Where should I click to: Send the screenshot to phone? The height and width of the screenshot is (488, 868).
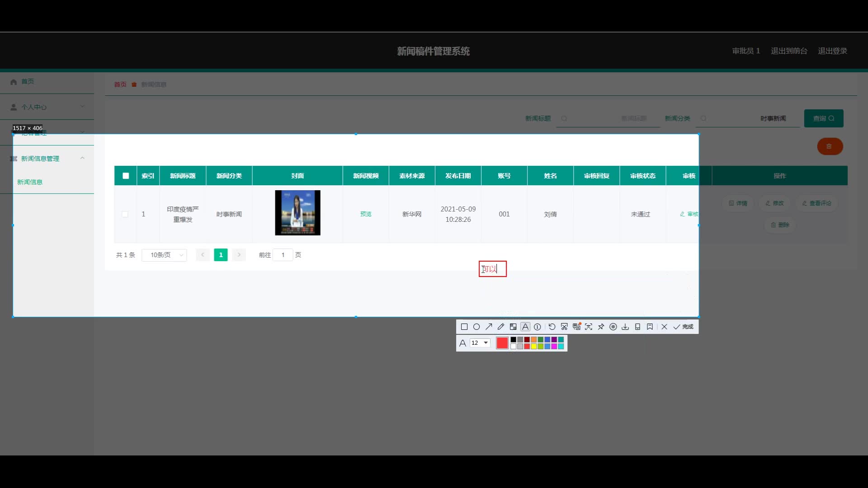point(637,327)
